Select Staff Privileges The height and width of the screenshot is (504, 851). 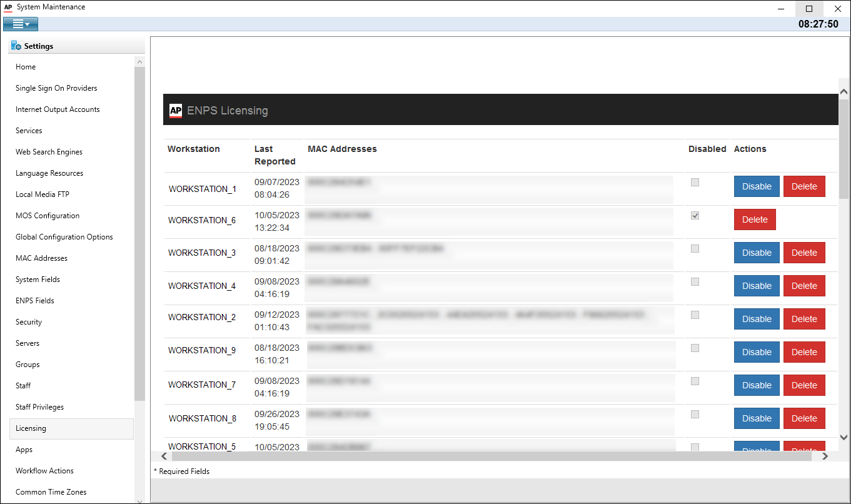coord(40,407)
